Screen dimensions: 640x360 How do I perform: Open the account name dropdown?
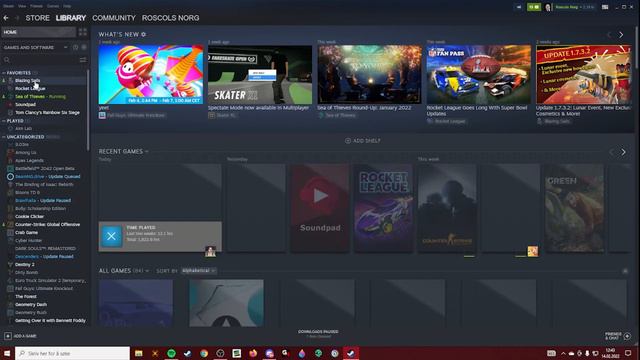574,7
